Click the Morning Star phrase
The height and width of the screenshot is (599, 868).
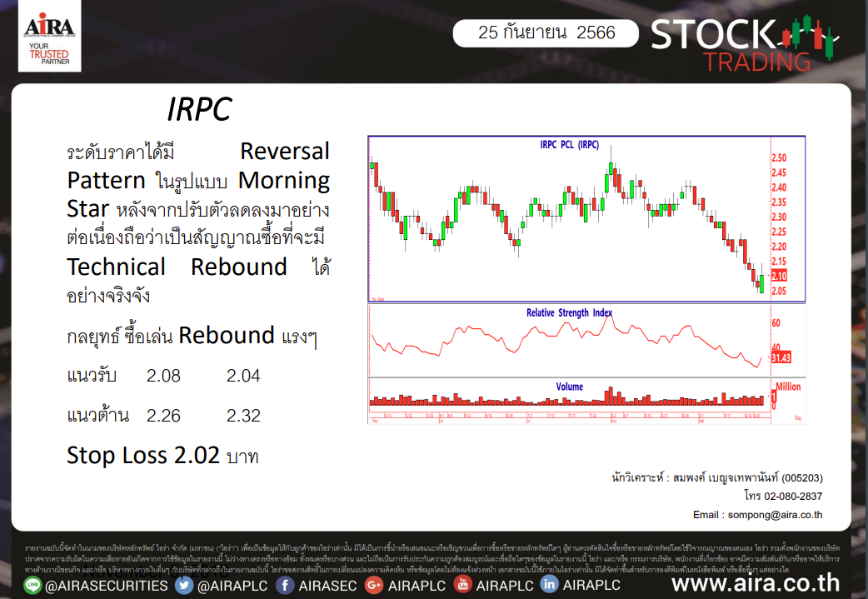click(198, 194)
